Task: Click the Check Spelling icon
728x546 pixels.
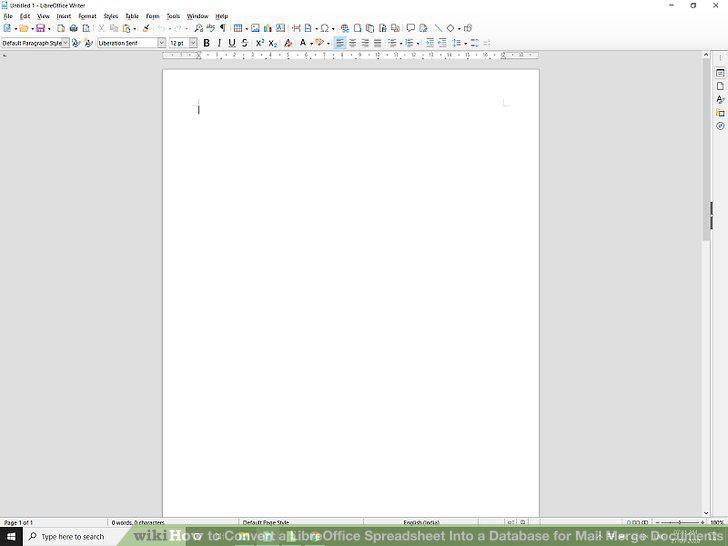Action: pyautogui.click(x=211, y=28)
